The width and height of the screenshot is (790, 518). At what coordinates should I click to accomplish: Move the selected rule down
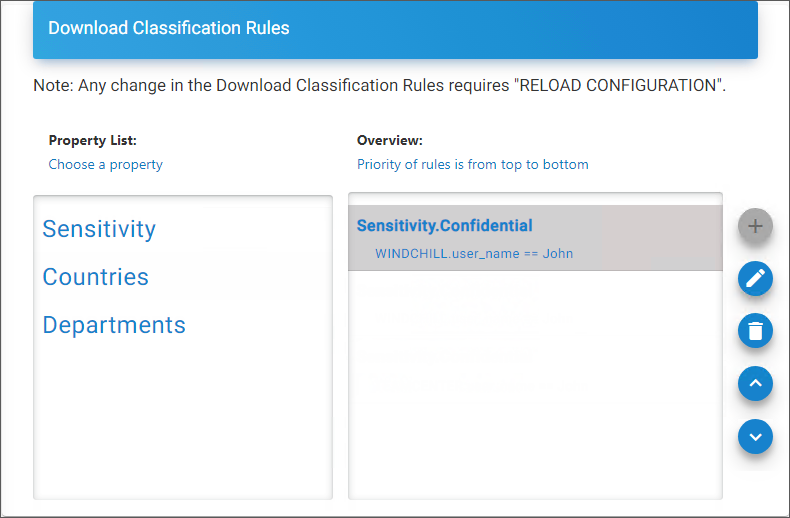point(755,436)
